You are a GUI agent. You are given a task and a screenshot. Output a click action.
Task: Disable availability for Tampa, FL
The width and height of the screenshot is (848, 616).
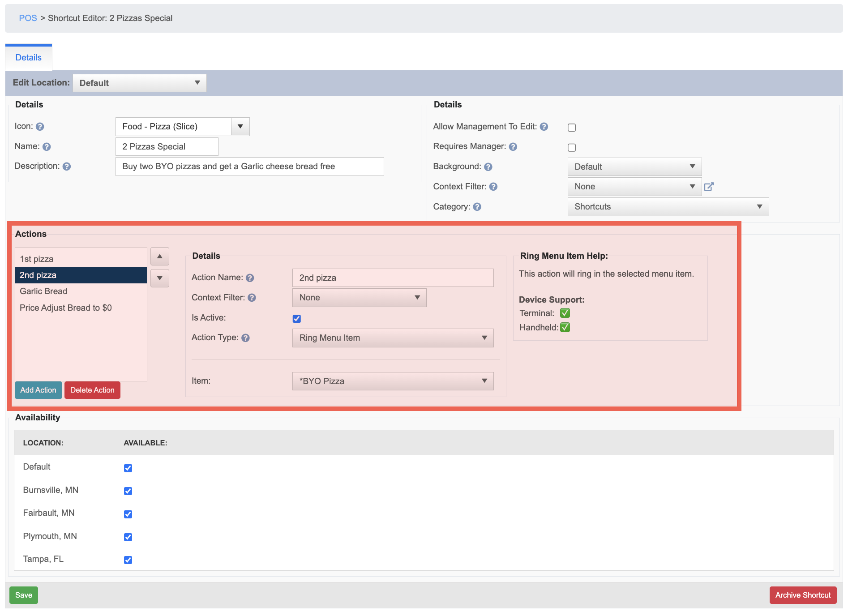click(x=128, y=560)
